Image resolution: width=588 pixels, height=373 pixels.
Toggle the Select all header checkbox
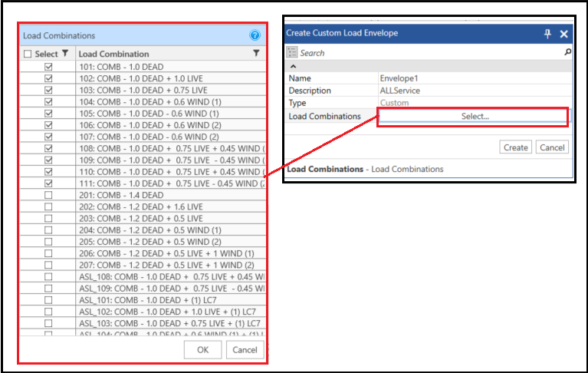tap(28, 54)
